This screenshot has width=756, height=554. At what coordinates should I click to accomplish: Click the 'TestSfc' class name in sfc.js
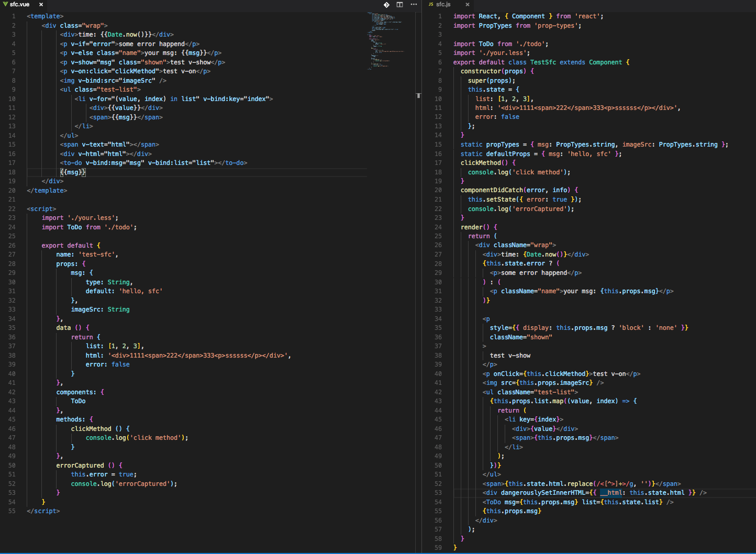pos(543,62)
